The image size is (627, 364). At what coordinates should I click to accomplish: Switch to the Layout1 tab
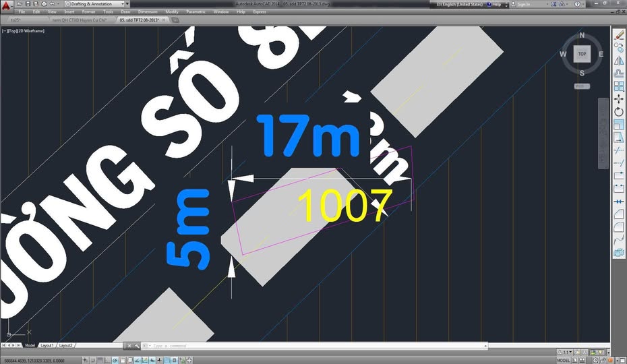click(x=47, y=345)
